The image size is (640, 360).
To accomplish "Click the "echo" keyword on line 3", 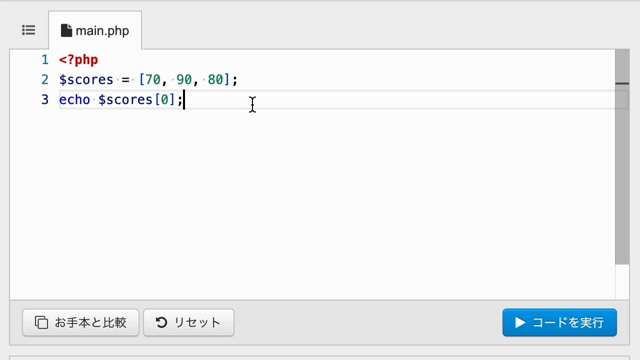I will (x=74, y=100).
